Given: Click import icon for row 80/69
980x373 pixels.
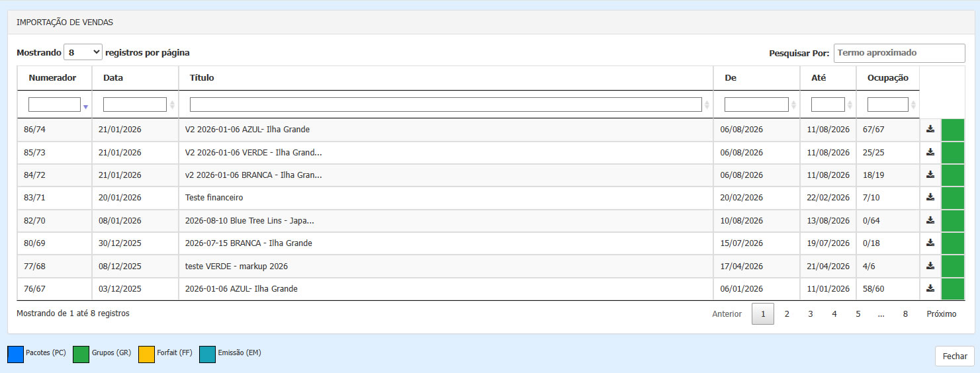Looking at the screenshot, I should (930, 243).
